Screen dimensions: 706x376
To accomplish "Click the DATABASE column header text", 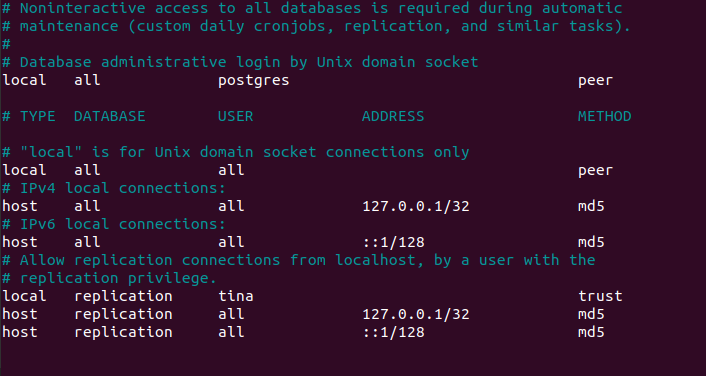I will (109, 116).
